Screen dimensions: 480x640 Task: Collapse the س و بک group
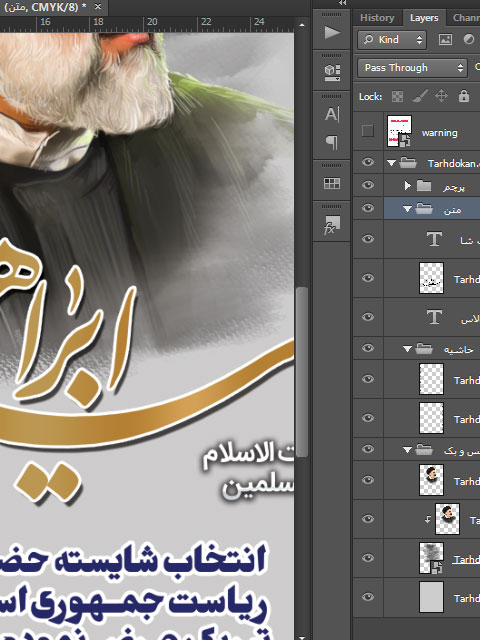407,450
